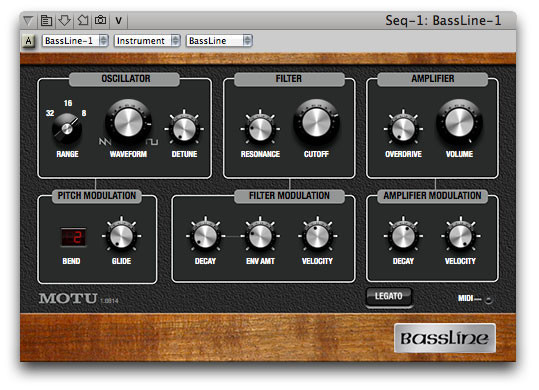The width and height of the screenshot is (539, 390).
Task: Click the BassLine logo plate
Action: (x=445, y=338)
